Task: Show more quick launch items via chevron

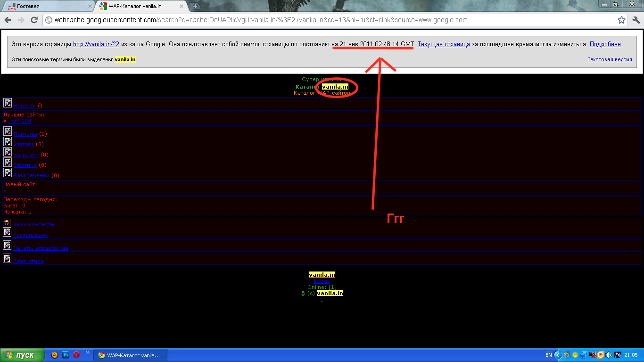Action: click(x=87, y=353)
